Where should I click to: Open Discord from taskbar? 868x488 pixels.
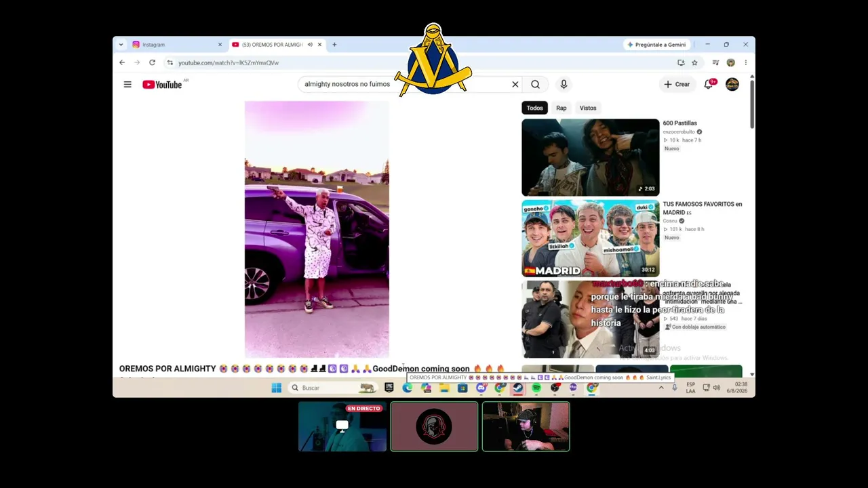481,388
